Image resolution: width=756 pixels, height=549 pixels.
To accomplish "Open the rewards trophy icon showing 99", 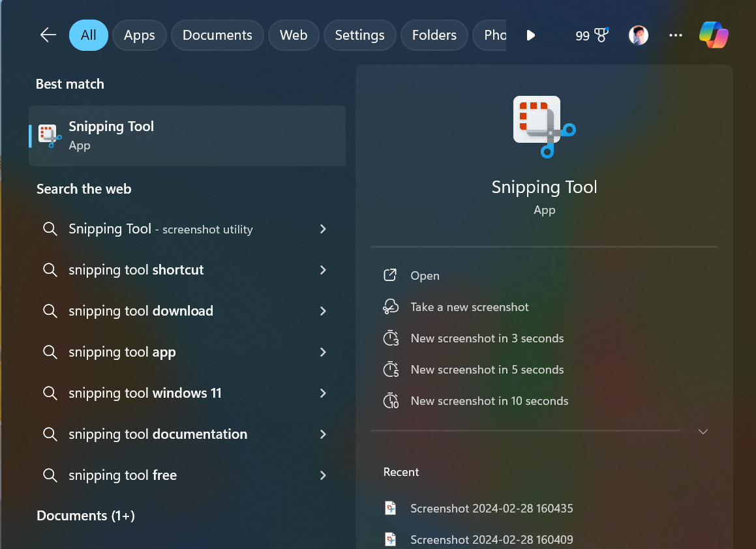I will [601, 35].
